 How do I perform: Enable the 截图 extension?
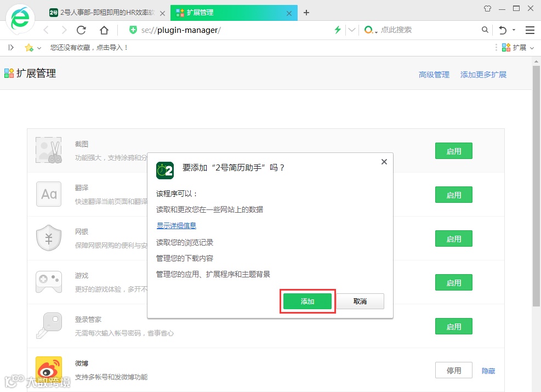[454, 151]
